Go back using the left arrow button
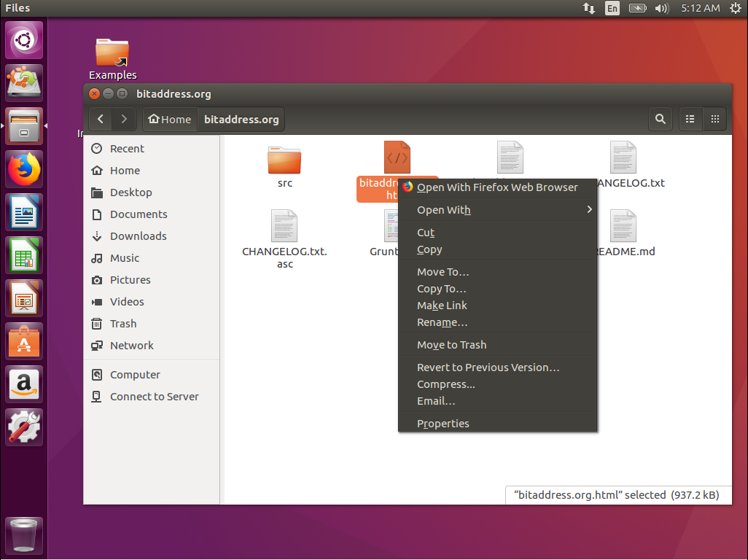The width and height of the screenshot is (748, 560). click(101, 120)
